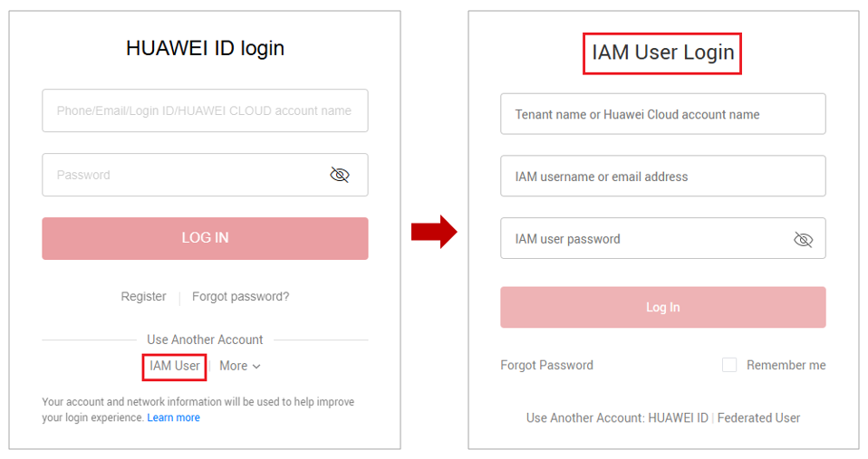The image size is (868, 459).
Task: Click the IAM User Login heading
Action: 662,53
